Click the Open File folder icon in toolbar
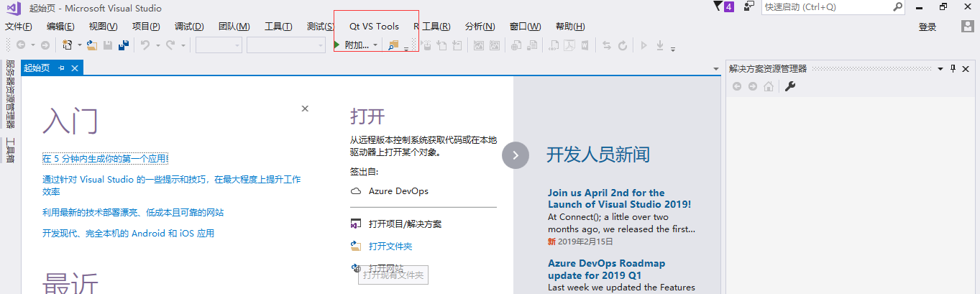 pos(92,45)
